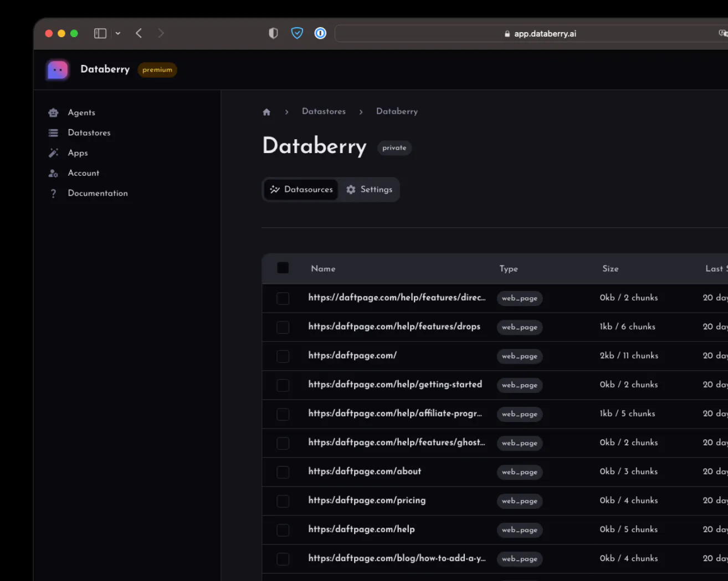
Task: Click the 1Password extension icon
Action: pos(320,34)
